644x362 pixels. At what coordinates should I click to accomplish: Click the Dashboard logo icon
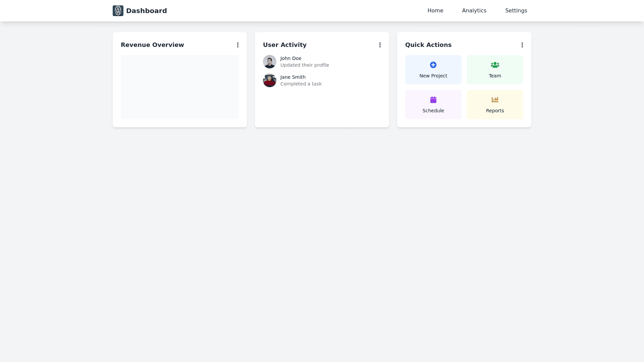tap(118, 11)
